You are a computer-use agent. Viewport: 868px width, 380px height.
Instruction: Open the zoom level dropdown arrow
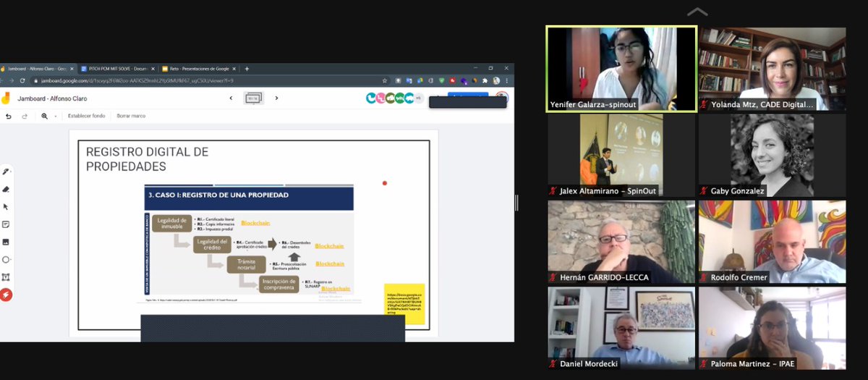point(55,116)
